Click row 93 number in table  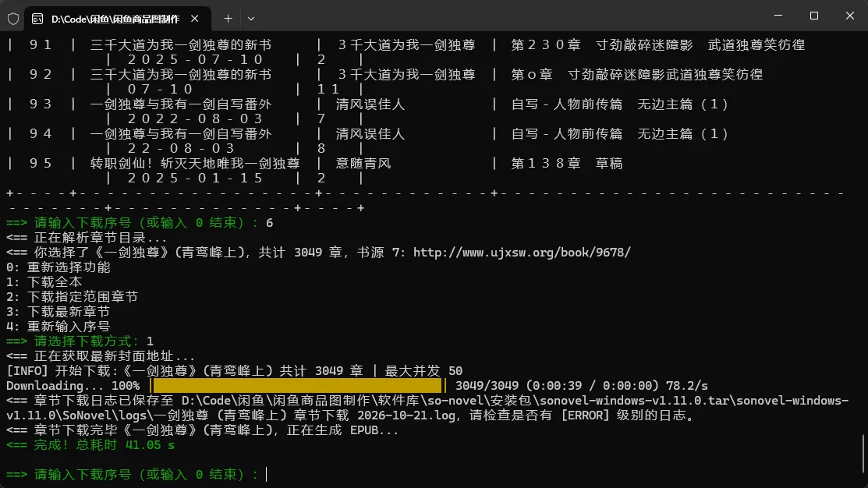[x=41, y=104]
